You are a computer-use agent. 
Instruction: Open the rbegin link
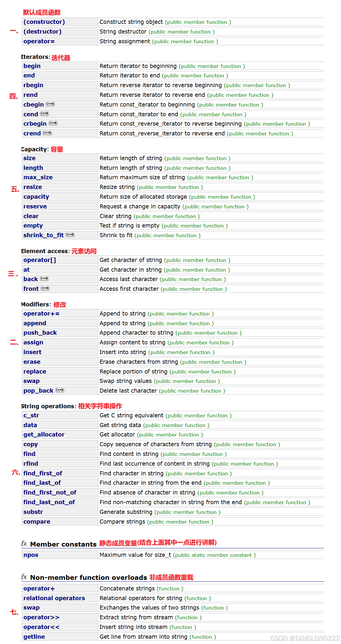[x=33, y=85]
